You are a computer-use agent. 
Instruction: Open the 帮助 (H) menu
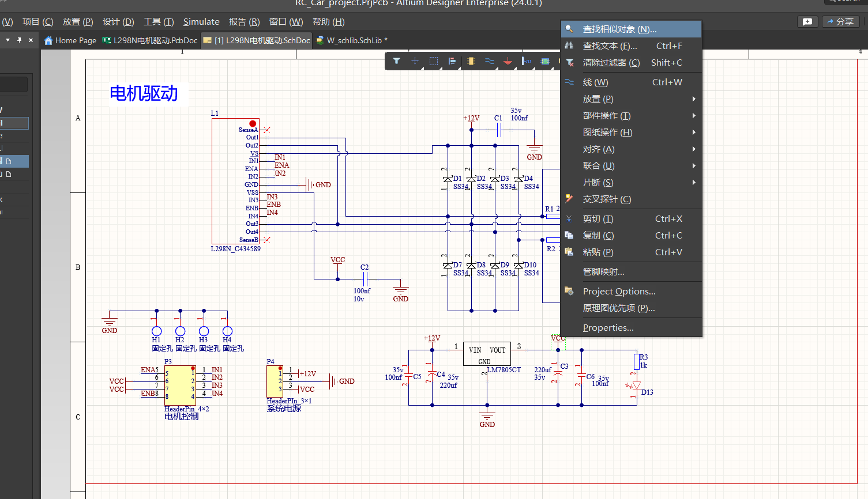point(328,21)
